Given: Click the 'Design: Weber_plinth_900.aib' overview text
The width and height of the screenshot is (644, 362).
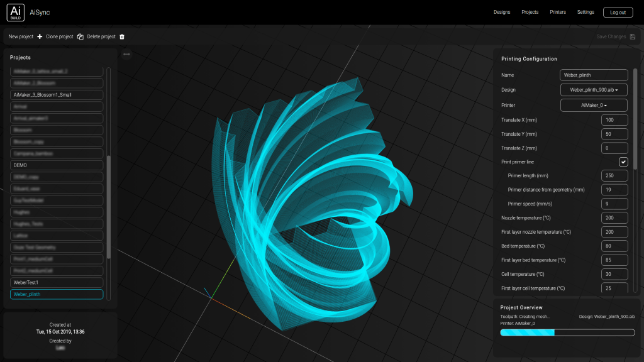Looking at the screenshot, I should click(x=607, y=317).
